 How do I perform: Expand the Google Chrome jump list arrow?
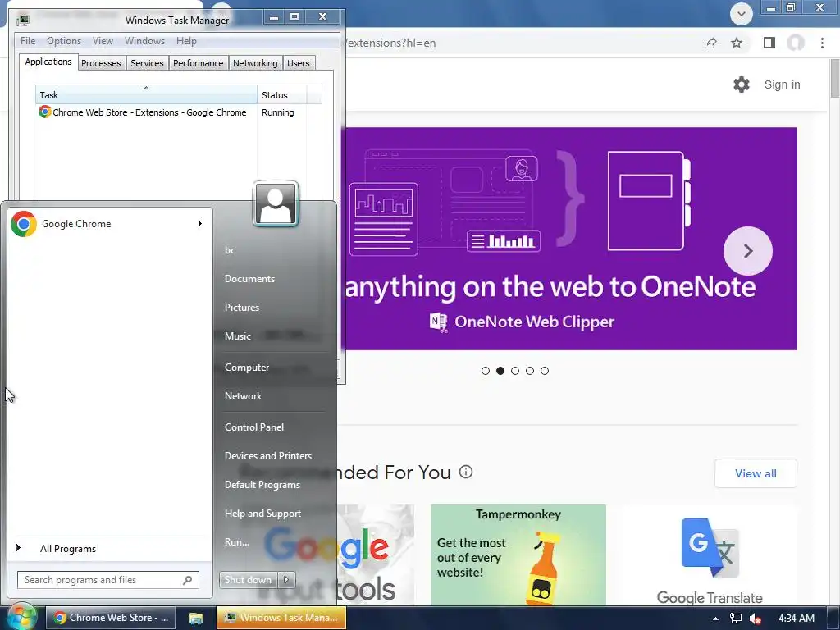[200, 223]
